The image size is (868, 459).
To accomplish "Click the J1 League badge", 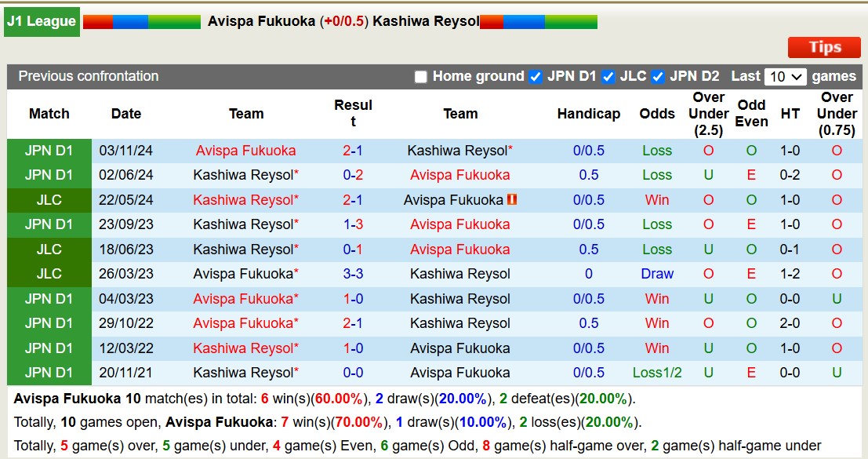I will click(41, 21).
